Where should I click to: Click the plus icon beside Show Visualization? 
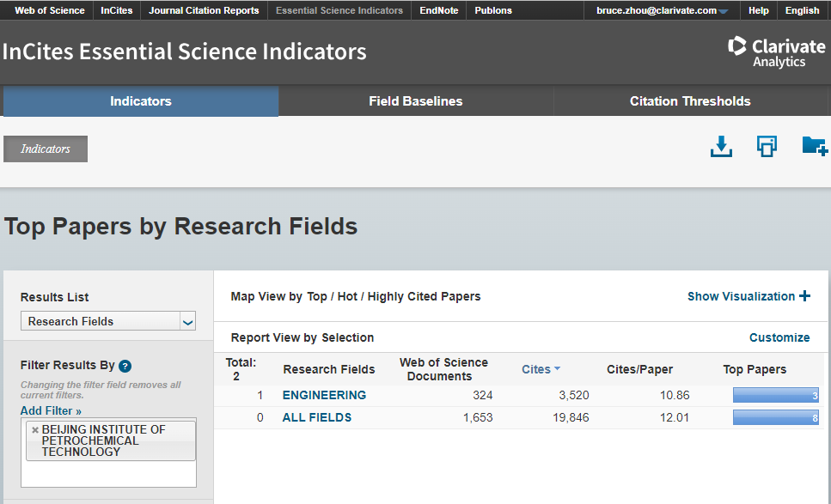click(804, 296)
